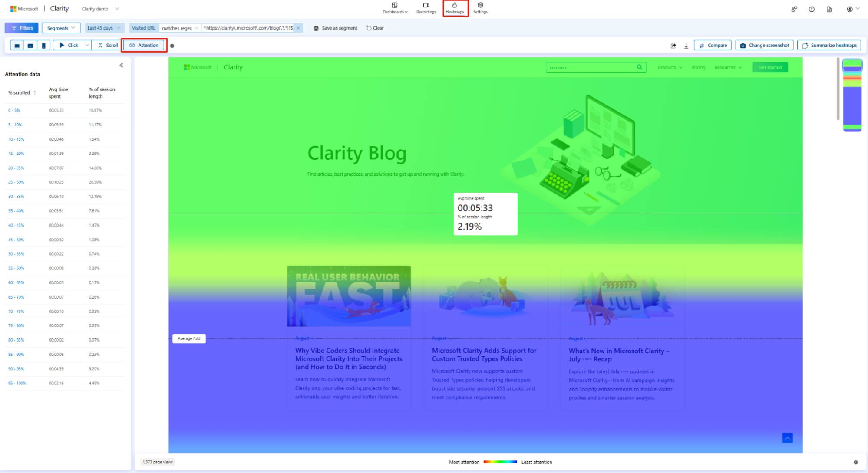Toggle the Click heatmap mode
The height and width of the screenshot is (473, 868).
(x=69, y=45)
